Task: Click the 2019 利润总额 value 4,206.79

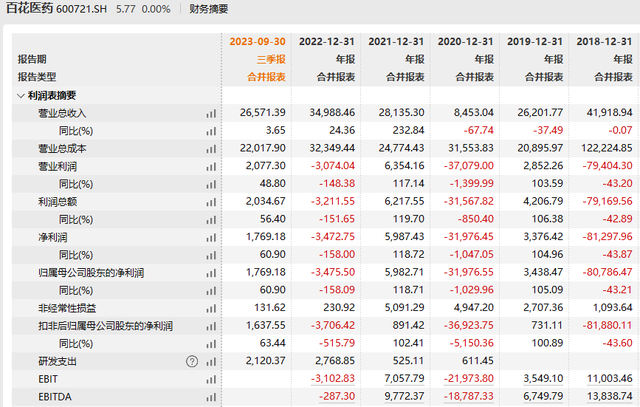Action: pos(543,201)
